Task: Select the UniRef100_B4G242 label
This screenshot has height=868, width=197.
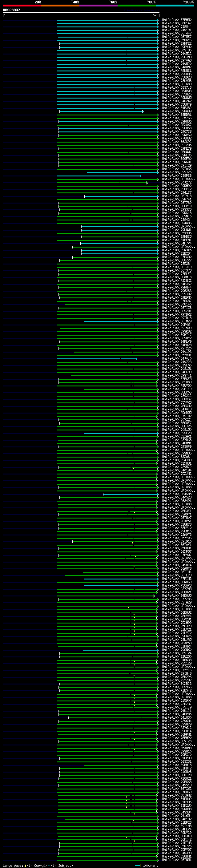Action: 177,101
